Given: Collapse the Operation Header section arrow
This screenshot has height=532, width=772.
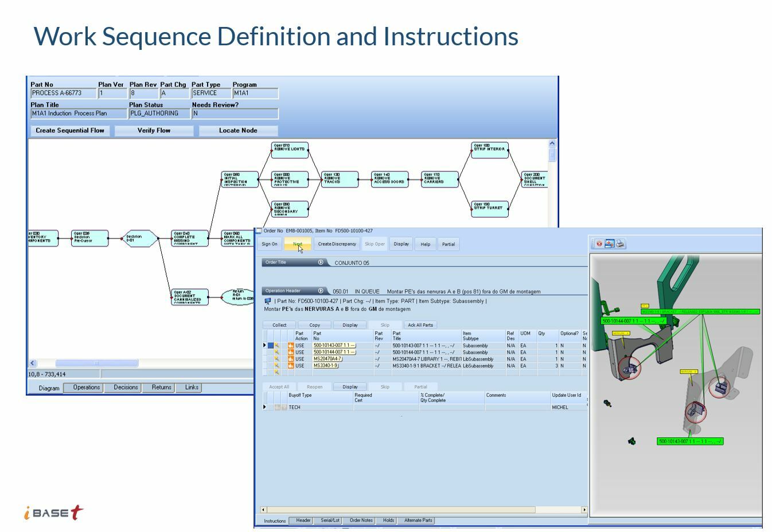Looking at the screenshot, I should point(321,291).
